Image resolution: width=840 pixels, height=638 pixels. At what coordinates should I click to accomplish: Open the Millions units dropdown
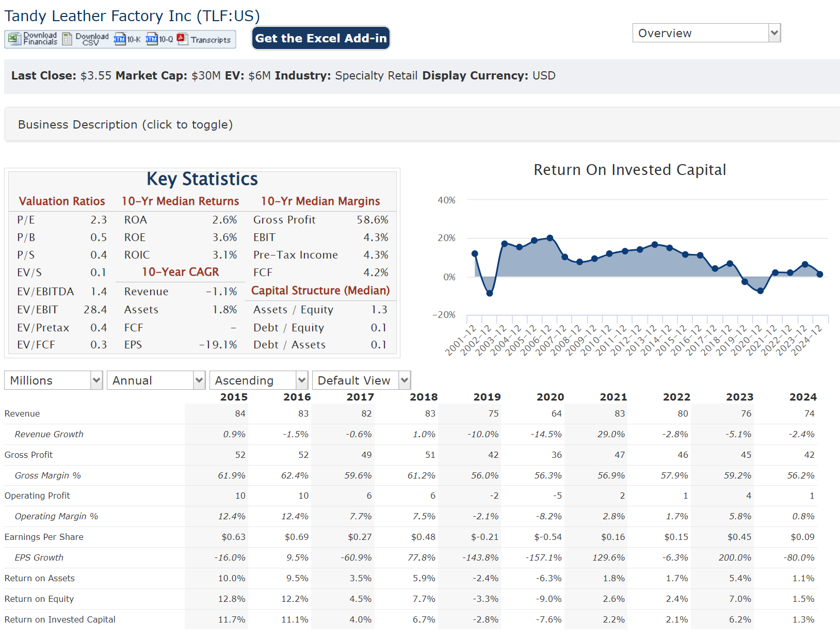click(54, 380)
